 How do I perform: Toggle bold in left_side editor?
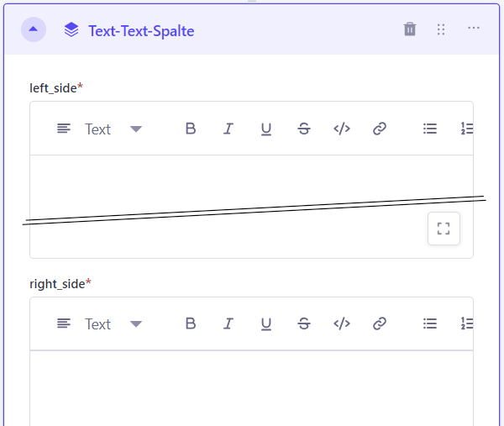pos(191,129)
